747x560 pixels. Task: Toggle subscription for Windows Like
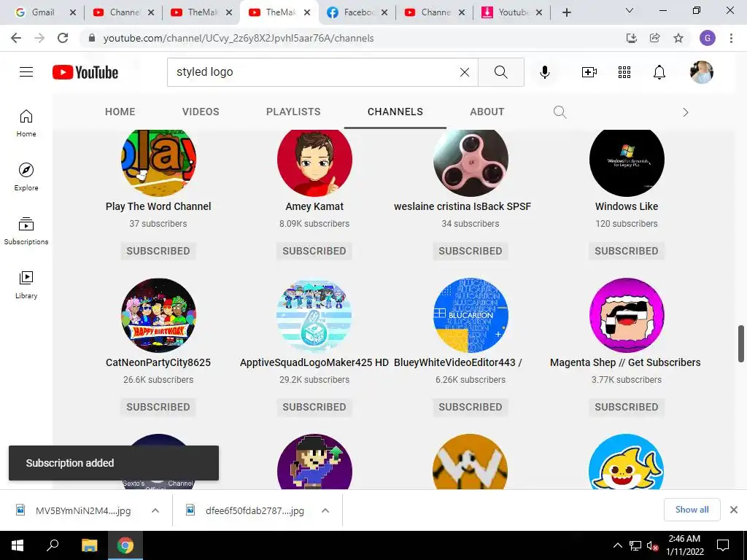(x=627, y=251)
